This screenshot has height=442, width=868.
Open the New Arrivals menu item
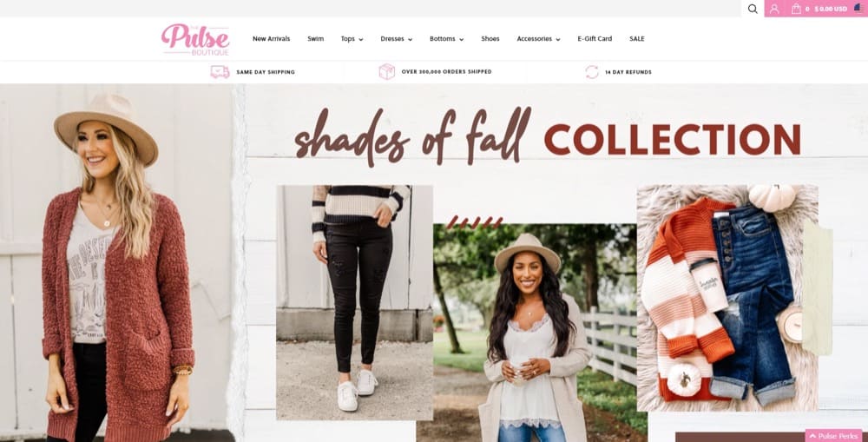click(x=271, y=39)
